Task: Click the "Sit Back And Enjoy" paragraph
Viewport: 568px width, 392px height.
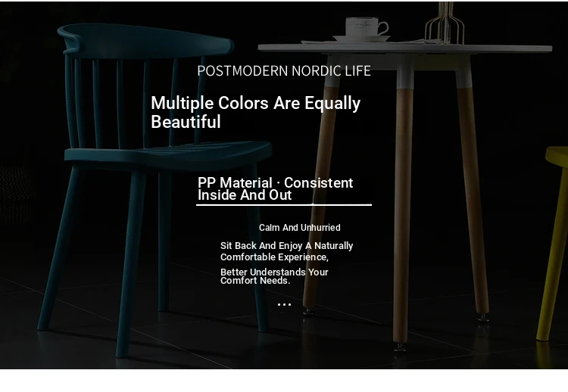Action: 286,251
